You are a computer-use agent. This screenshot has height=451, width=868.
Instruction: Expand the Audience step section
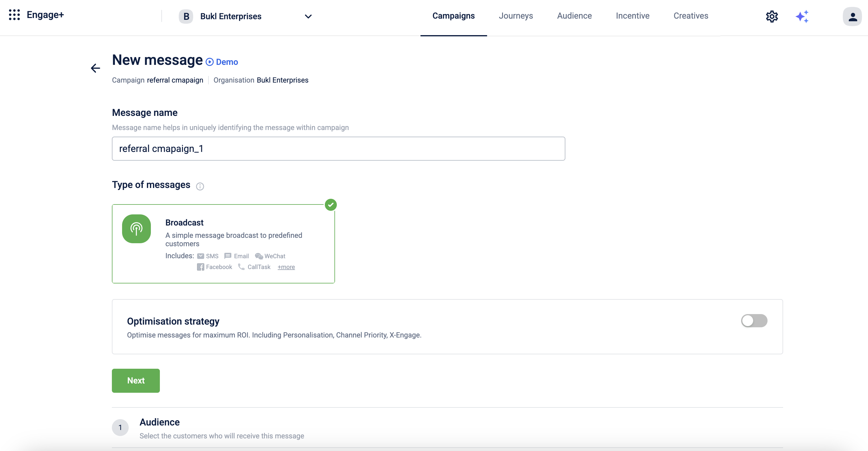coord(159,422)
